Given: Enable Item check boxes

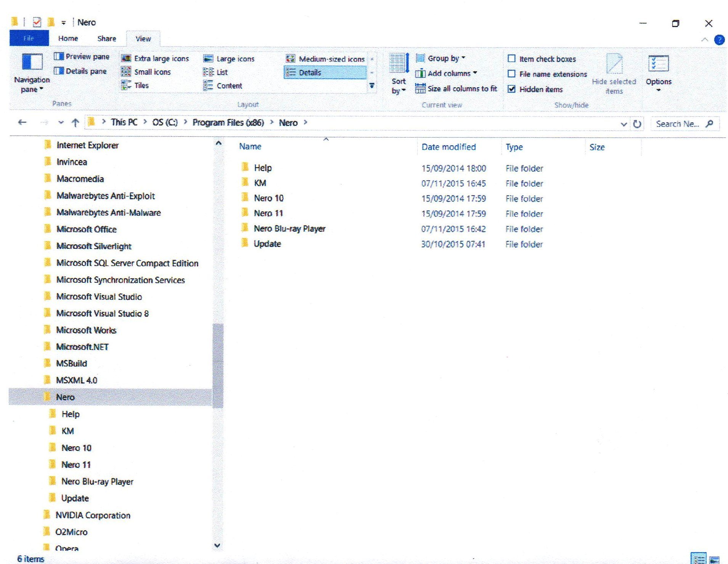Looking at the screenshot, I should [x=542, y=59].
